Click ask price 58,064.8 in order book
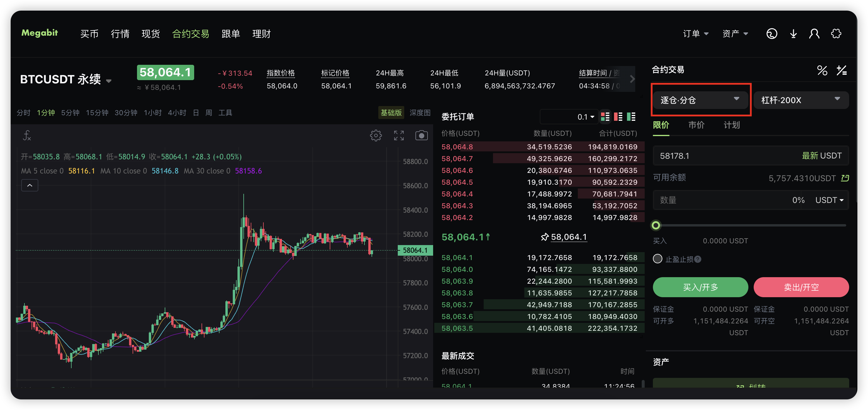The width and height of the screenshot is (868, 410). pyautogui.click(x=457, y=147)
